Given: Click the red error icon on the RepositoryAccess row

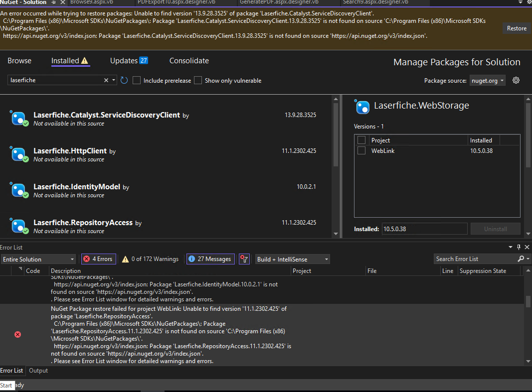Looking at the screenshot, I should [x=17, y=335].
